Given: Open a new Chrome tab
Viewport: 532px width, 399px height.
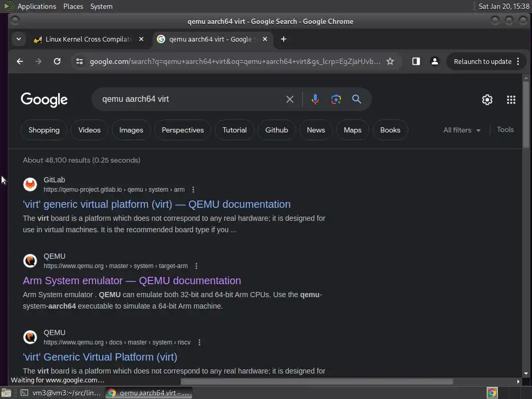Looking at the screenshot, I should coord(284,39).
